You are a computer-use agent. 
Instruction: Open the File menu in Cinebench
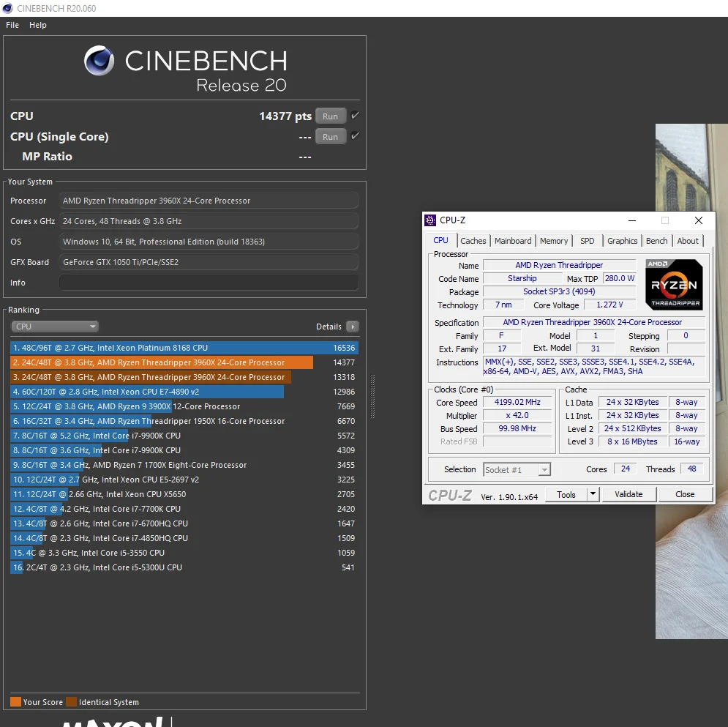click(x=12, y=25)
